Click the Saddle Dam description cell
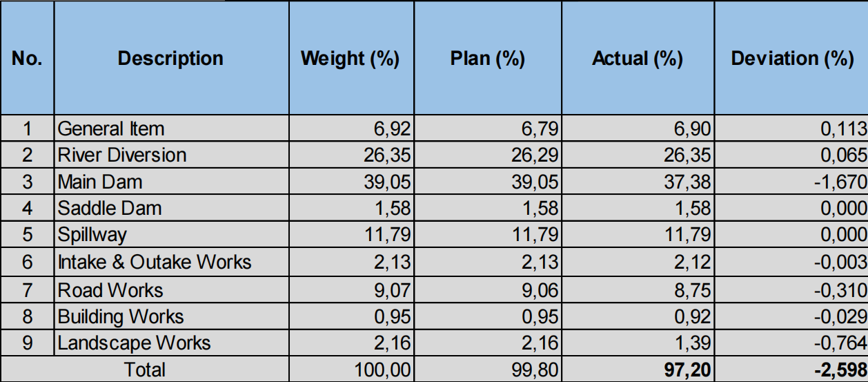Screen dimensions: 868x382 coord(171,209)
